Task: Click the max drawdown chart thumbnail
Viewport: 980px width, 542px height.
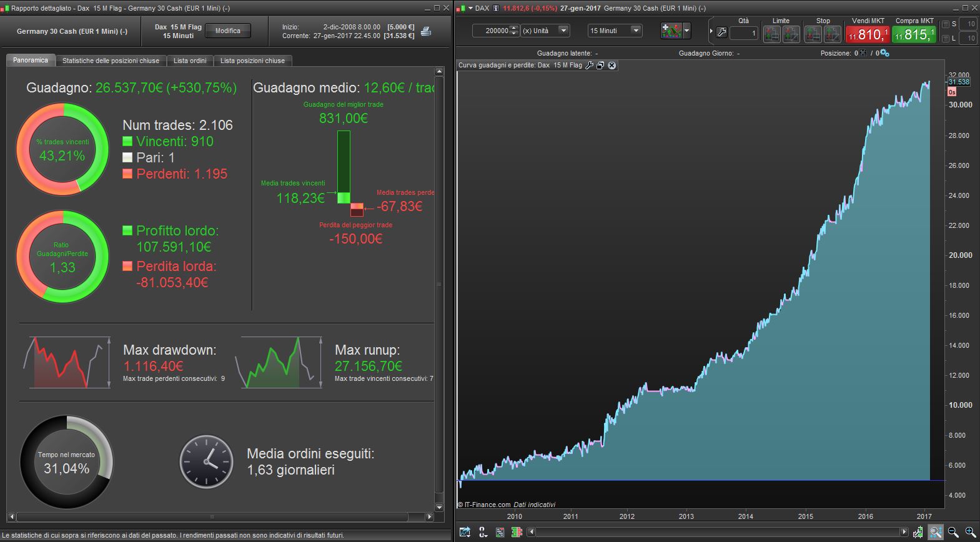Action: [67, 362]
